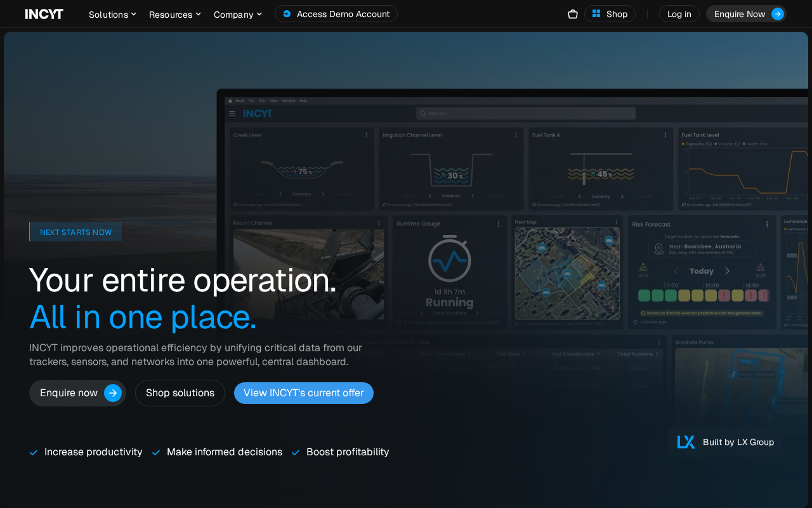812x508 pixels.
Task: Click 'Near Boorabee, Australia' location text
Action: tap(705, 246)
